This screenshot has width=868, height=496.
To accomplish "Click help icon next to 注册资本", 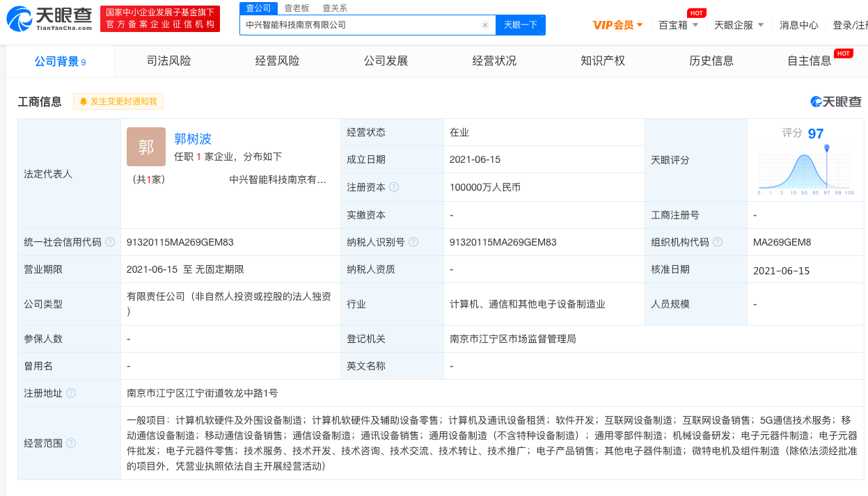I will 394,187.
